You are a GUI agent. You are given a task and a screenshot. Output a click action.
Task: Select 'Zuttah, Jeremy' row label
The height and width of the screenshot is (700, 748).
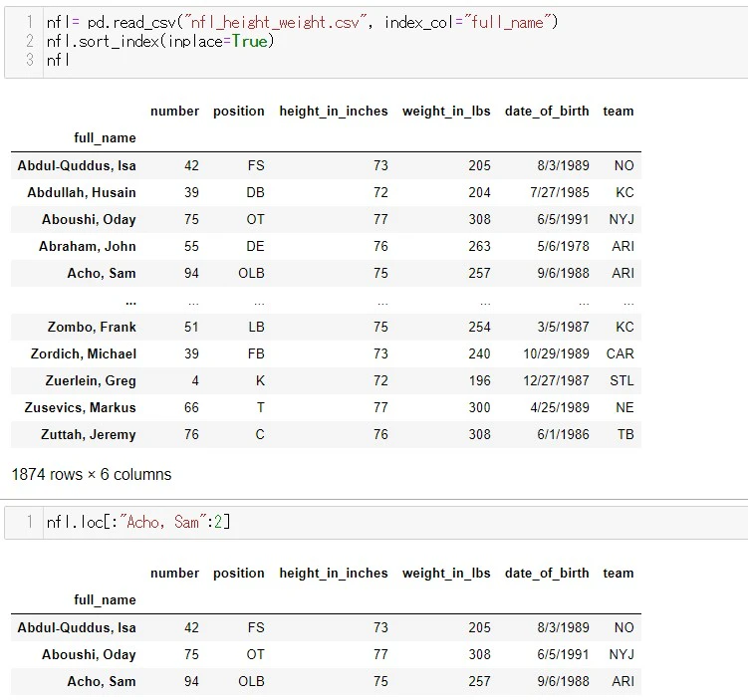click(x=89, y=435)
